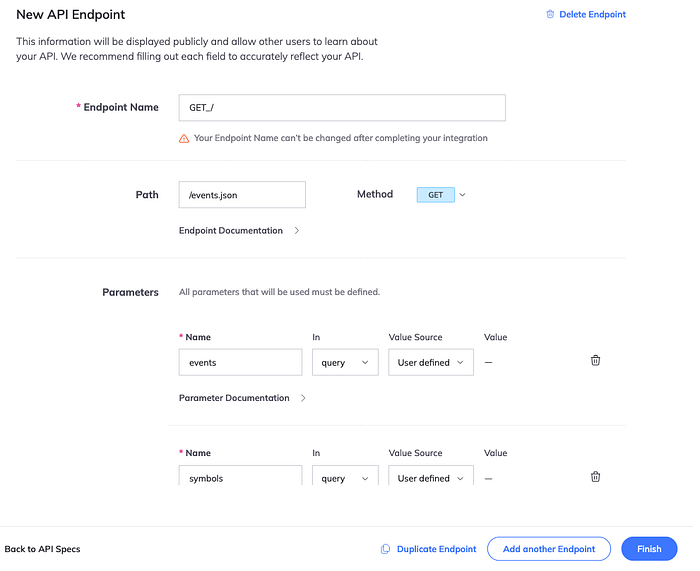Open the GET method dropdown

[x=441, y=195]
